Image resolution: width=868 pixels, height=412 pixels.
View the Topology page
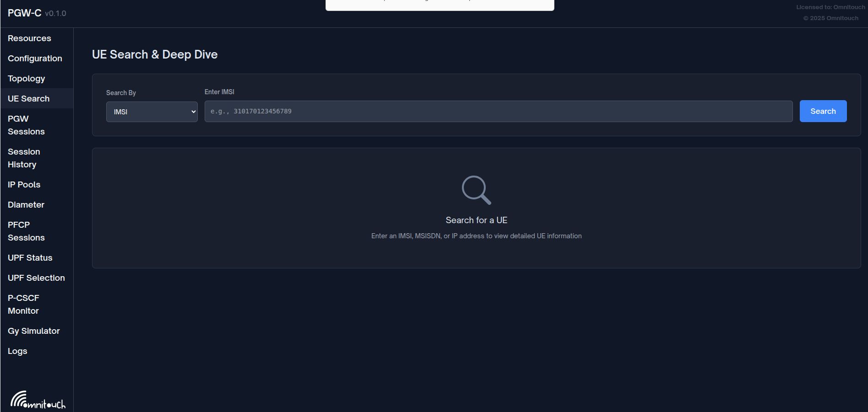click(x=26, y=78)
